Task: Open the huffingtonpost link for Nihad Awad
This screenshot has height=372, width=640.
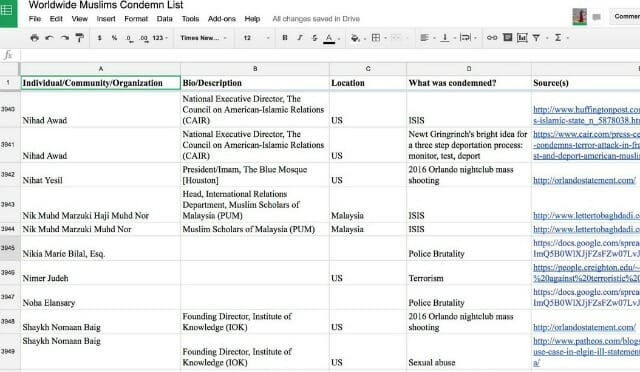Action: coord(587,115)
